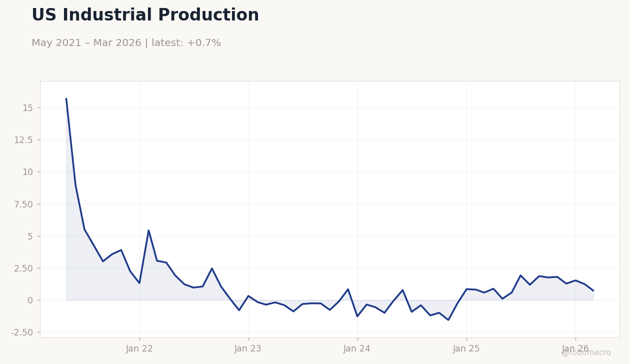Click the x-axis label 'Jan 22'
The image size is (630, 364).
point(139,349)
